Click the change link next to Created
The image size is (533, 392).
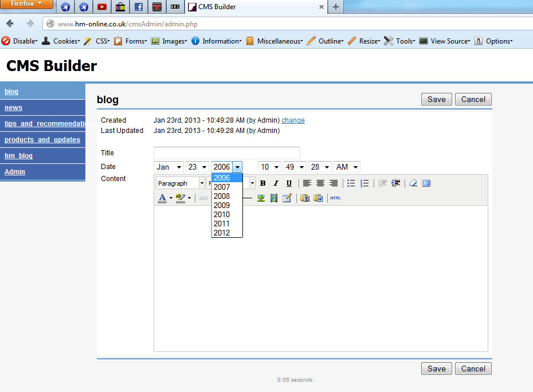click(x=293, y=120)
